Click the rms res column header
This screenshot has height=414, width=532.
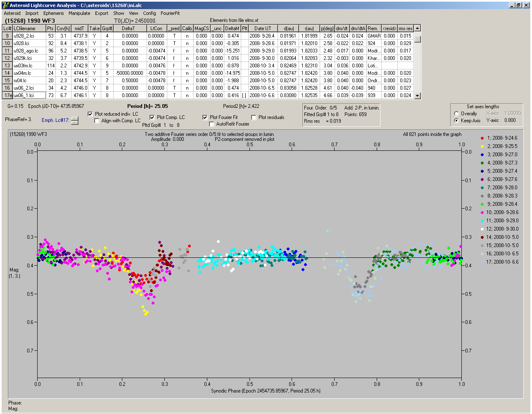pyautogui.click(x=406, y=29)
